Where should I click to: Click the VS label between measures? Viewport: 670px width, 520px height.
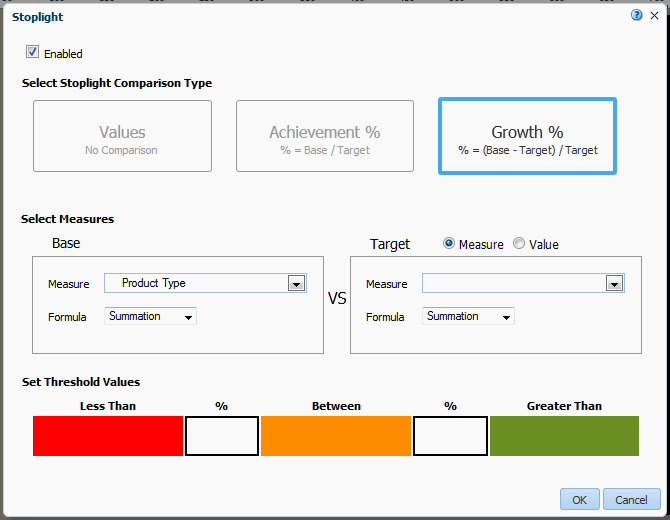337,298
